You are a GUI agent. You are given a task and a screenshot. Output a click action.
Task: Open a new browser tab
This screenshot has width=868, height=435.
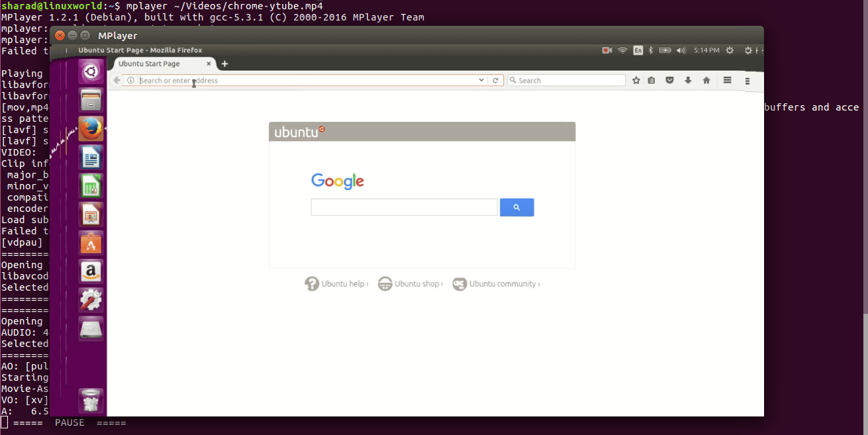[224, 64]
